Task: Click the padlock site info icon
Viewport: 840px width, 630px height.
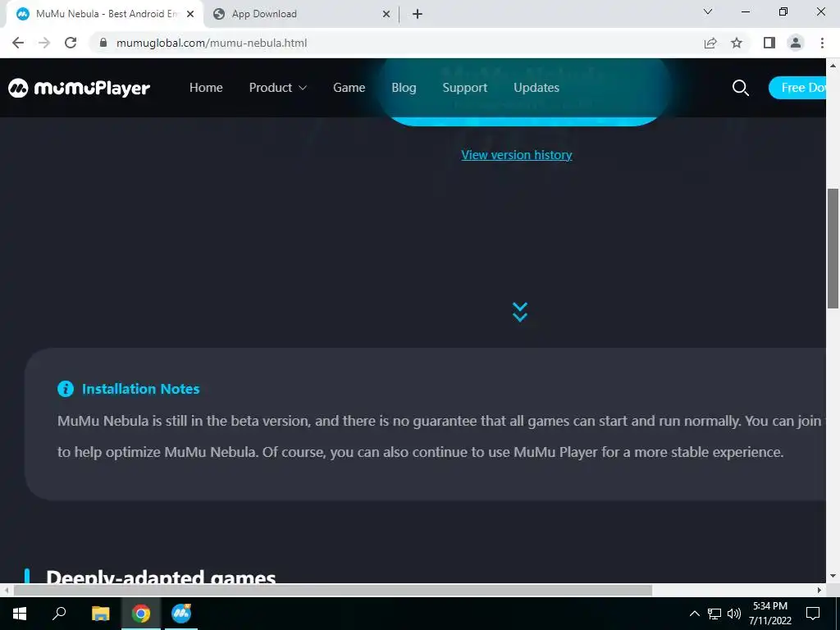Action: coord(103,43)
